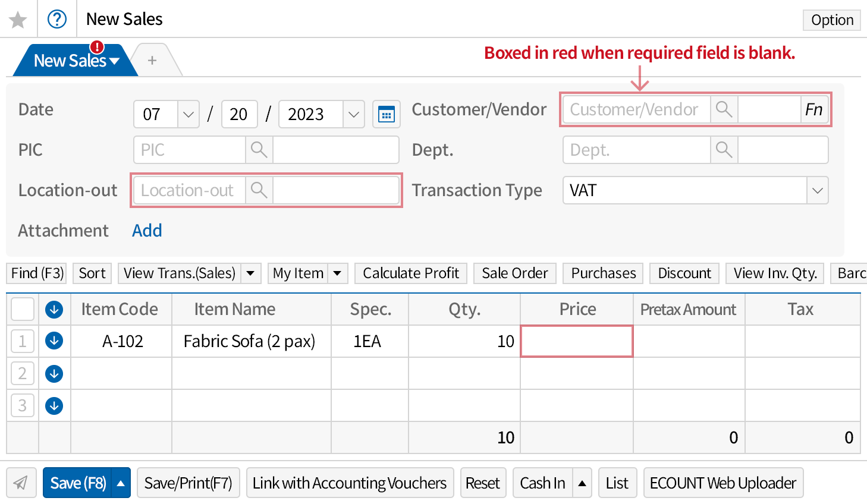Tick the select-all checkbox in table header

(23, 309)
